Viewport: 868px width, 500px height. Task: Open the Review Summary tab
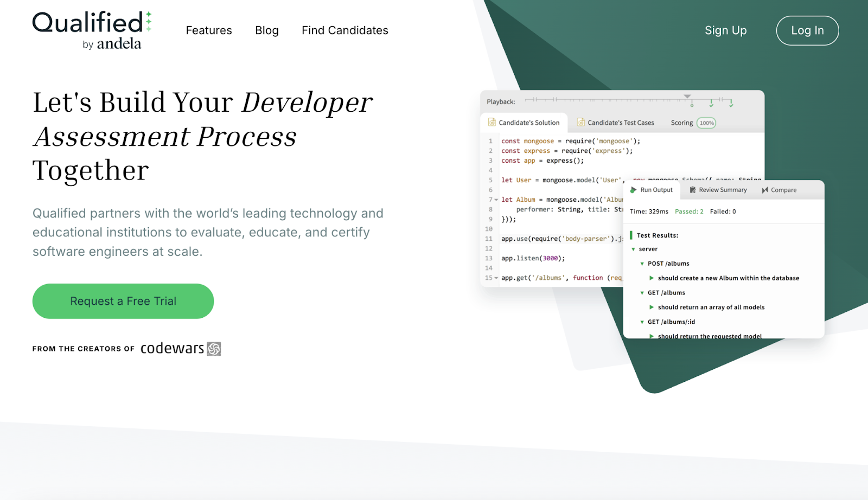pyautogui.click(x=718, y=190)
